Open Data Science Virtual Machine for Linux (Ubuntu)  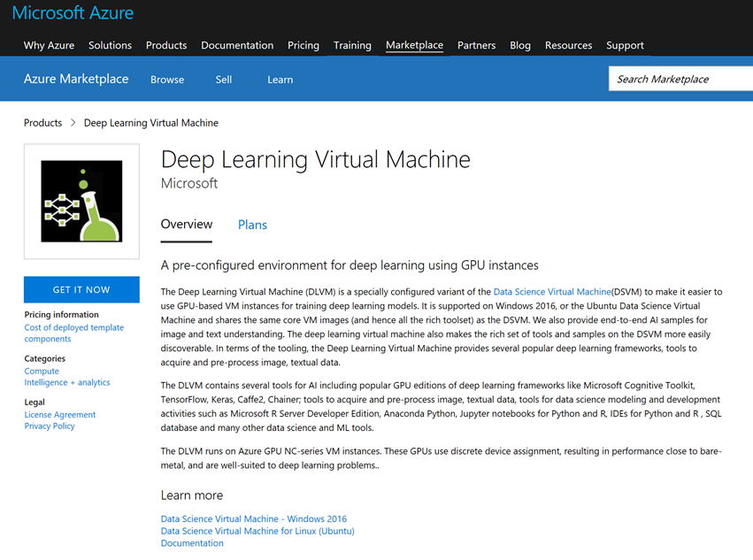click(257, 531)
